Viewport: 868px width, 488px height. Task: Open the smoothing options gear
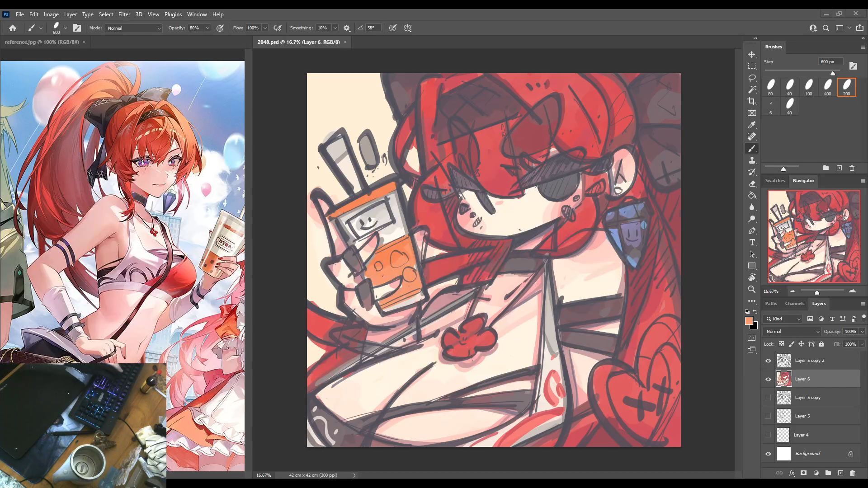pyautogui.click(x=347, y=28)
